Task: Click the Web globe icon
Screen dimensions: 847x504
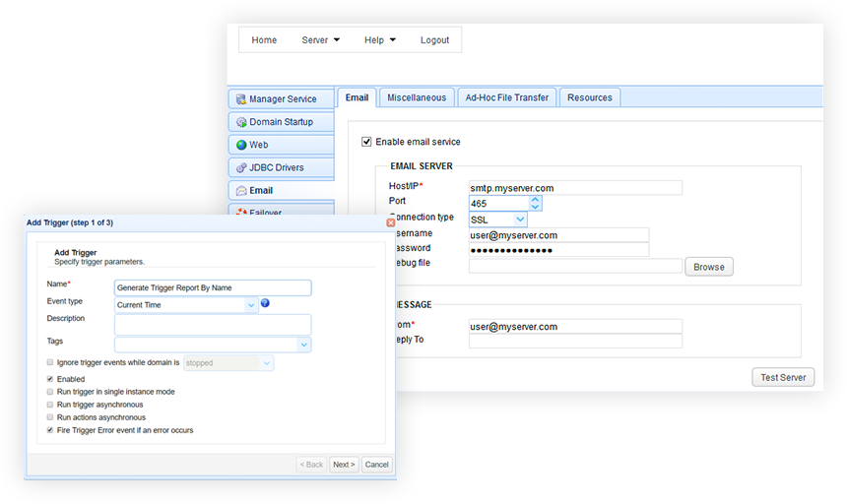Action: pyautogui.click(x=240, y=145)
